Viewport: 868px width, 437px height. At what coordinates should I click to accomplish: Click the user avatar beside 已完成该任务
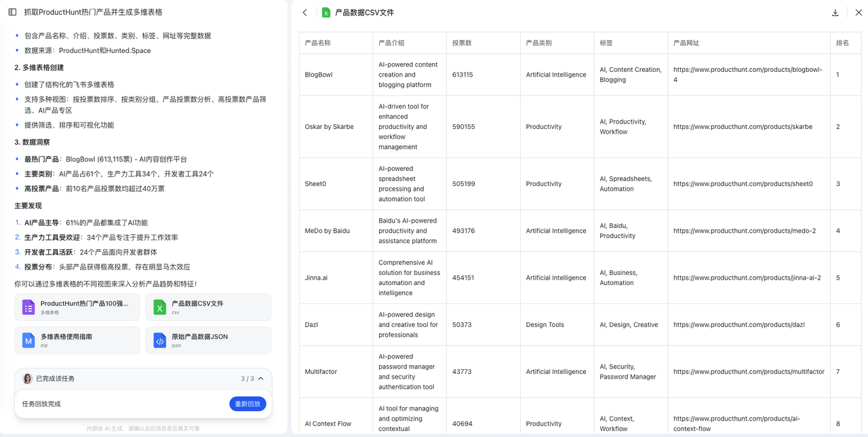pyautogui.click(x=28, y=379)
